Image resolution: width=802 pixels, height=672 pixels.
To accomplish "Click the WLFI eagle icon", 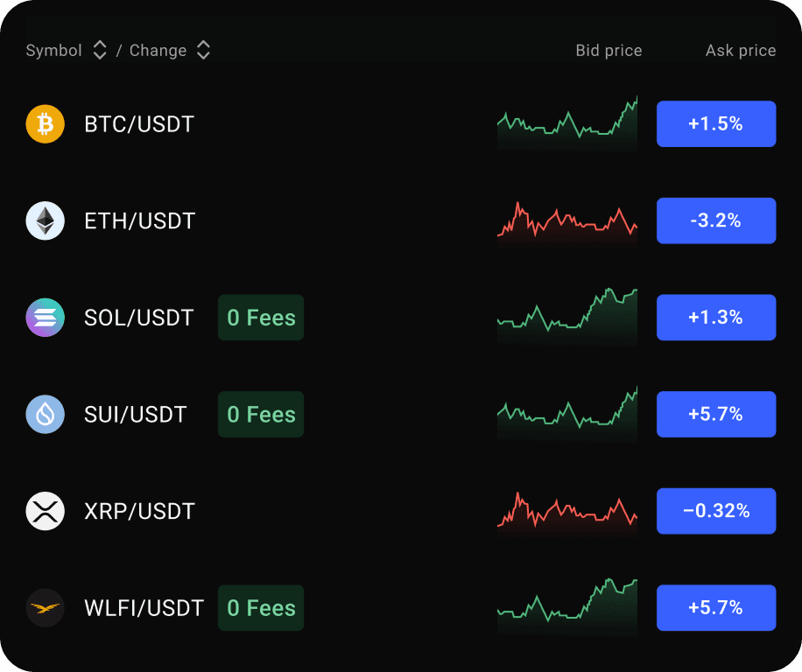I will pyautogui.click(x=46, y=608).
